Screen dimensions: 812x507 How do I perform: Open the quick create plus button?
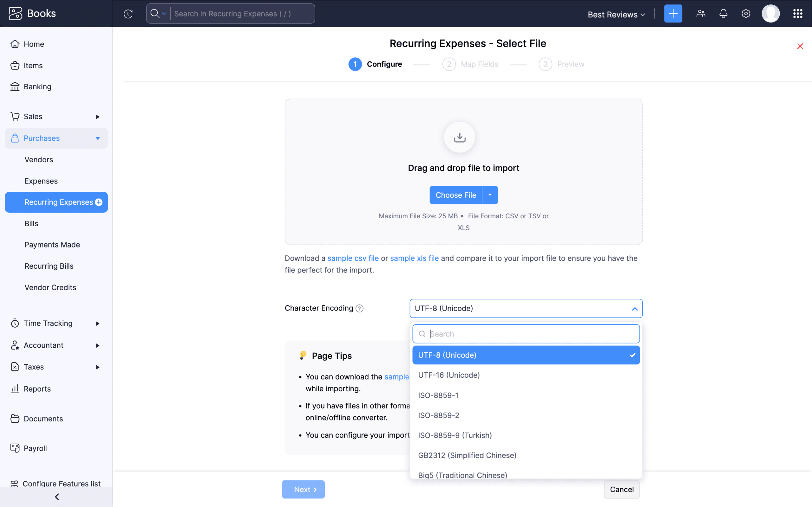pos(673,13)
